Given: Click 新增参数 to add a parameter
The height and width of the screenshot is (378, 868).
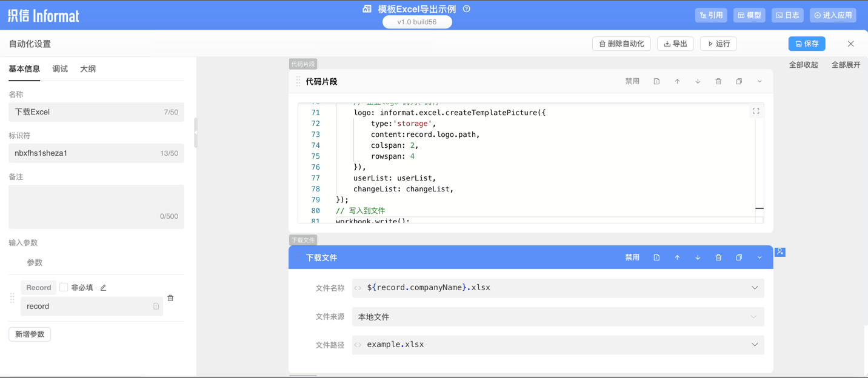Looking at the screenshot, I should [x=30, y=334].
